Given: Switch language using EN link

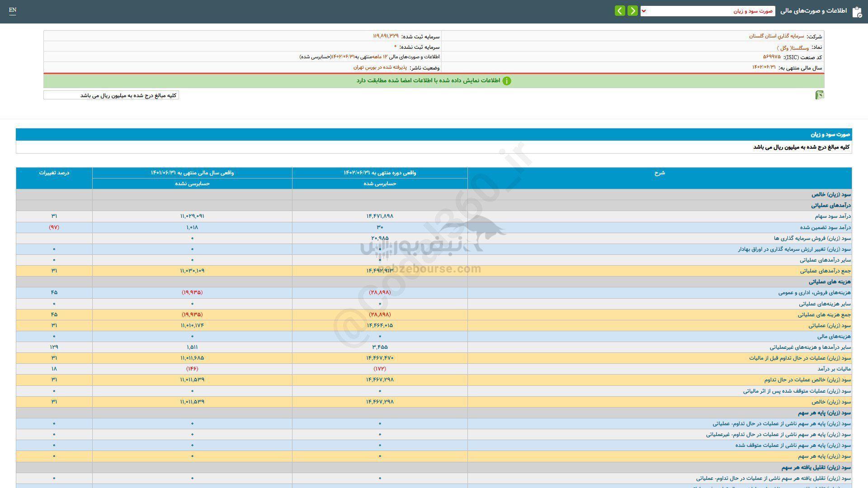Looking at the screenshot, I should coord(13,10).
